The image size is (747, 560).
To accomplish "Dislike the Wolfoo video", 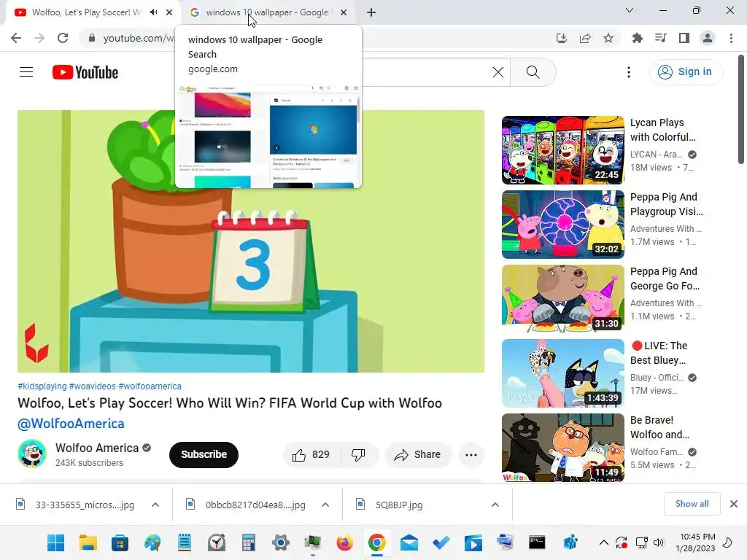I will coord(359,455).
